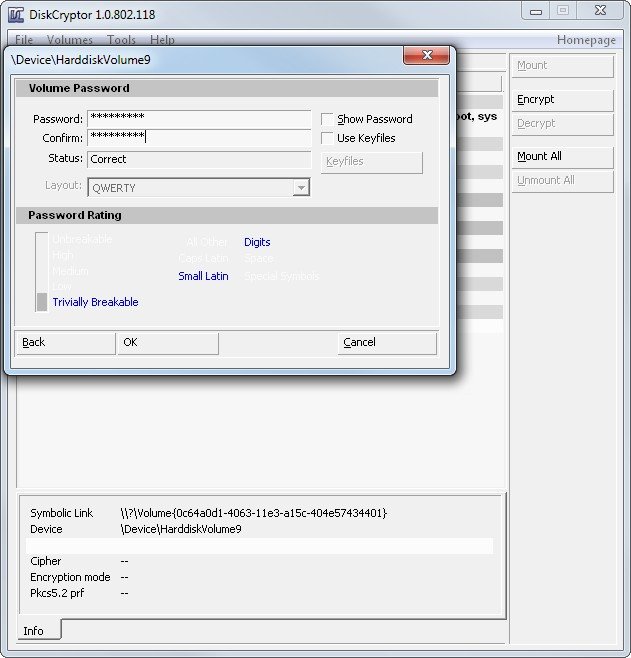The width and height of the screenshot is (631, 658).
Task: Click the Keyfiles button
Action: pos(371,162)
